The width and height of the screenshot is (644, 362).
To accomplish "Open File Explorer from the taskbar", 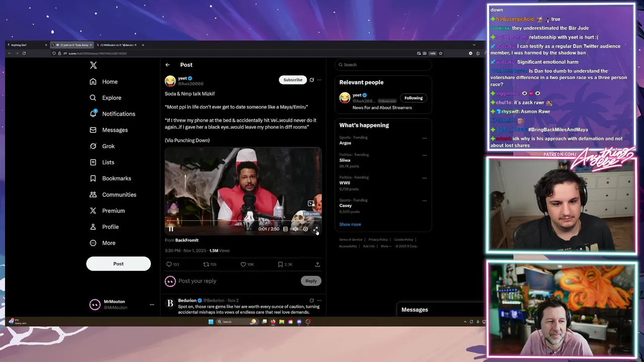I will click(282, 322).
